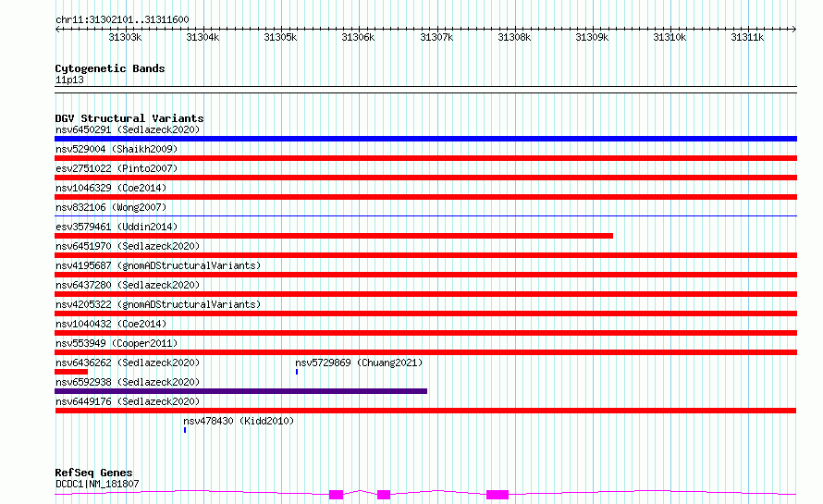Open nsv6436262 (Sedlazeck2020) label
823x504 pixels.
[x=128, y=363]
